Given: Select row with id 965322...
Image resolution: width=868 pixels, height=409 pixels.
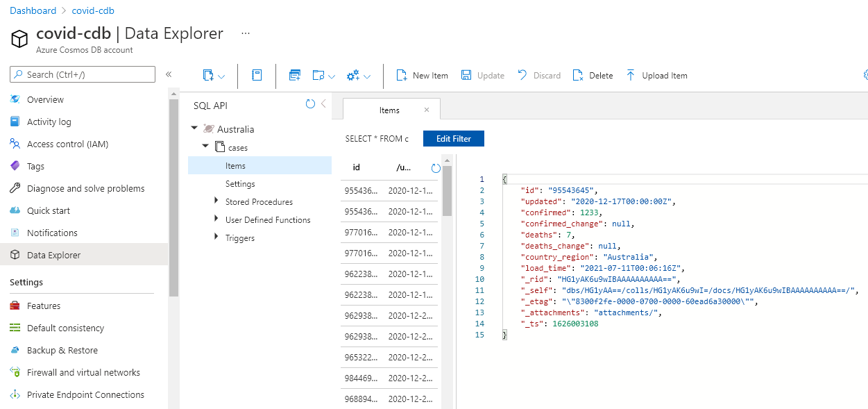Looking at the screenshot, I should (x=389, y=357).
